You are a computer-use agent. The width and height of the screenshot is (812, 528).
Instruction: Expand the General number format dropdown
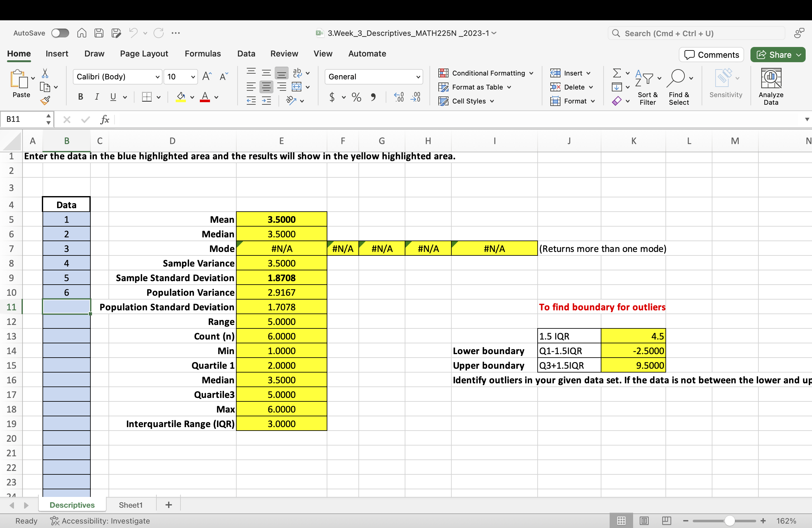pyautogui.click(x=418, y=77)
